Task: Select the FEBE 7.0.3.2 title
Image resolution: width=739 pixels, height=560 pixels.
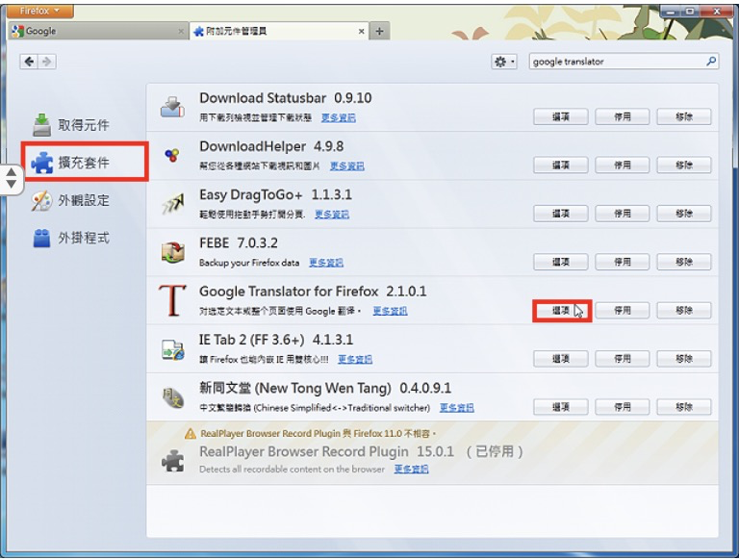Action: click(239, 243)
